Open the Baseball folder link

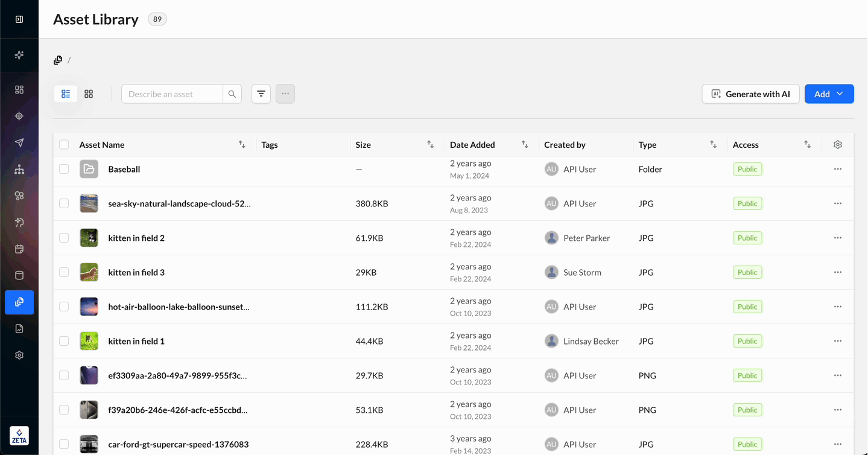(124, 170)
